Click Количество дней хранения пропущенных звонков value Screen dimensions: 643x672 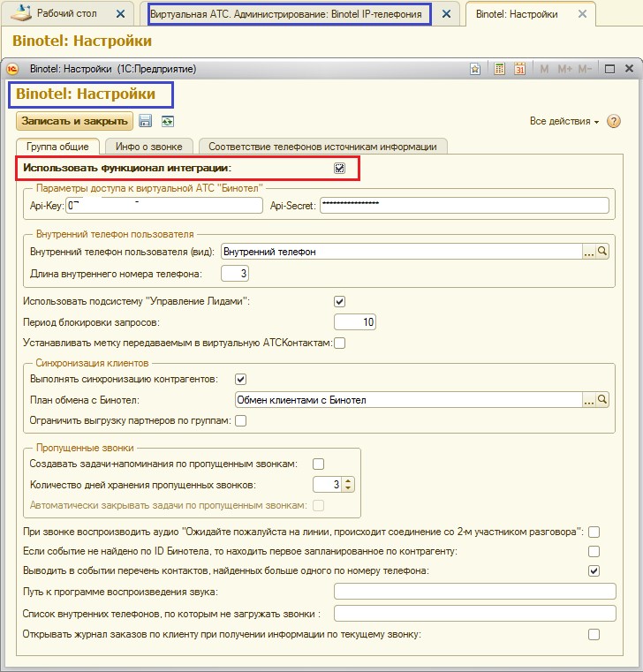(328, 485)
